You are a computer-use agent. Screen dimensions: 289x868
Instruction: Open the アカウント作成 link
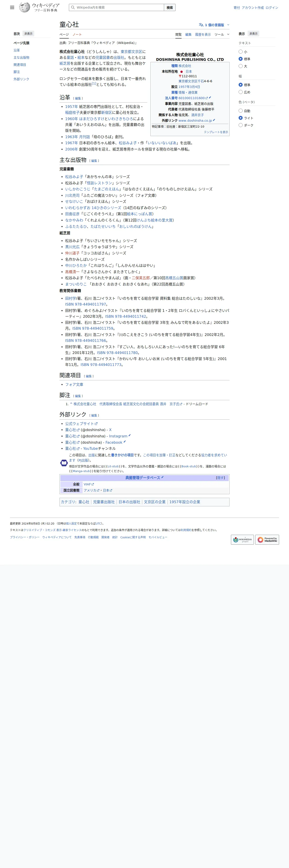pos(252,8)
